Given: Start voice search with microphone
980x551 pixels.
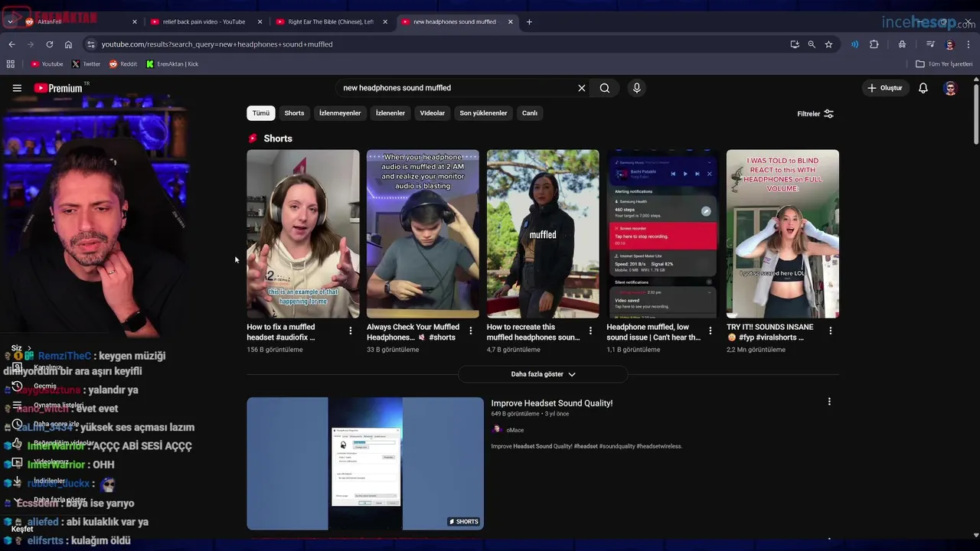Looking at the screenshot, I should pyautogui.click(x=636, y=88).
